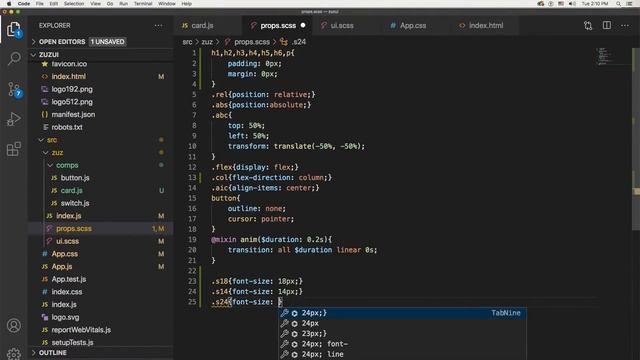The image size is (640, 360).
Task: Open App.css in the file tree
Action: click(64, 253)
